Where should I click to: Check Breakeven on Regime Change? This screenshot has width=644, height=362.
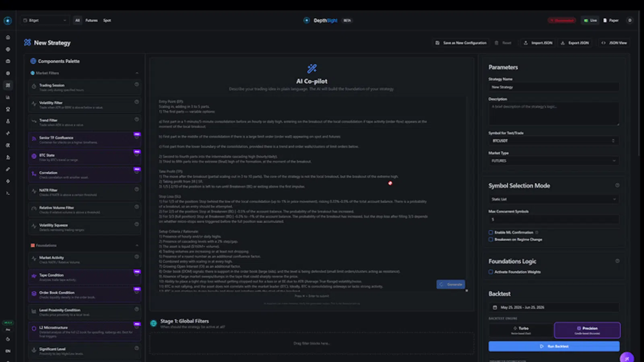[491, 239]
